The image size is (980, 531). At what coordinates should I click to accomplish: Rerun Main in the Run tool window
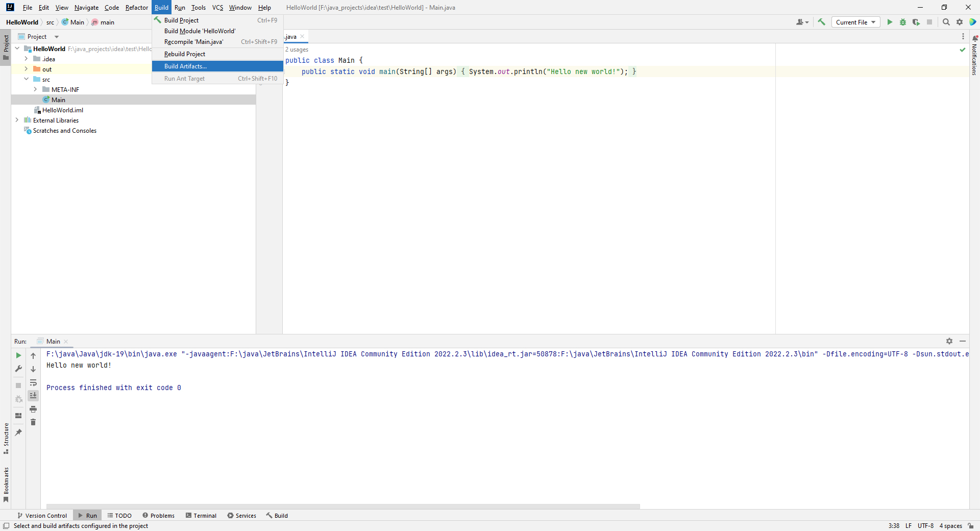coord(18,355)
